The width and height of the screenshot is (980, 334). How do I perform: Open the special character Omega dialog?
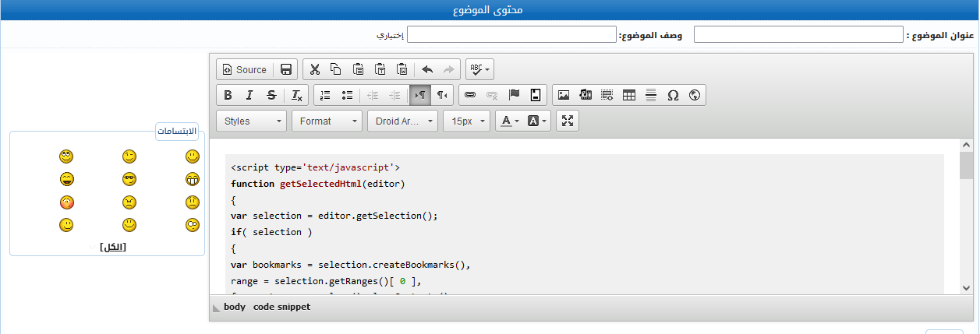tap(673, 95)
